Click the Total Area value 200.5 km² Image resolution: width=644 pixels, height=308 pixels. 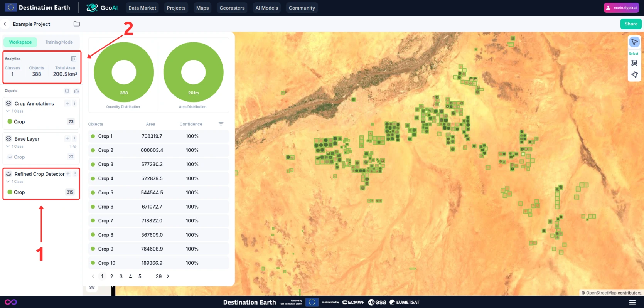(x=65, y=74)
